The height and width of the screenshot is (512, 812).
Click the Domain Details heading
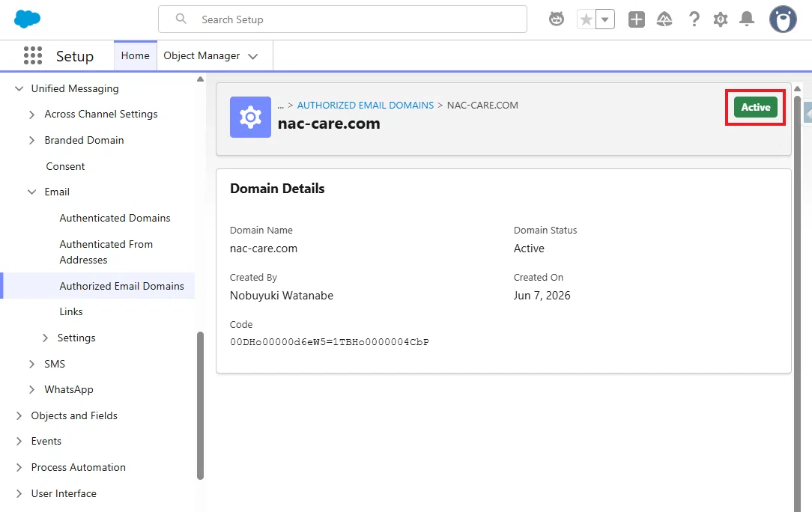click(x=277, y=189)
